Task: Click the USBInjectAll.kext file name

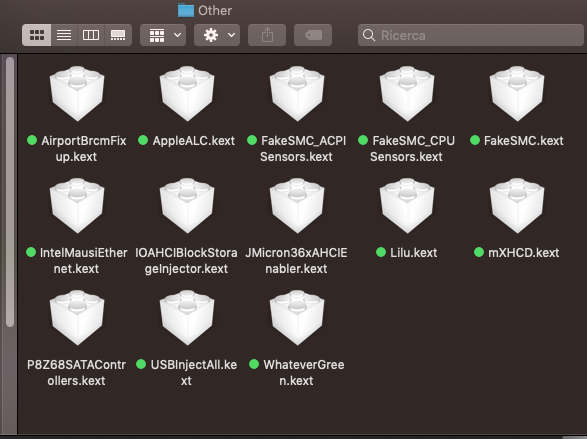Action: pyautogui.click(x=193, y=372)
